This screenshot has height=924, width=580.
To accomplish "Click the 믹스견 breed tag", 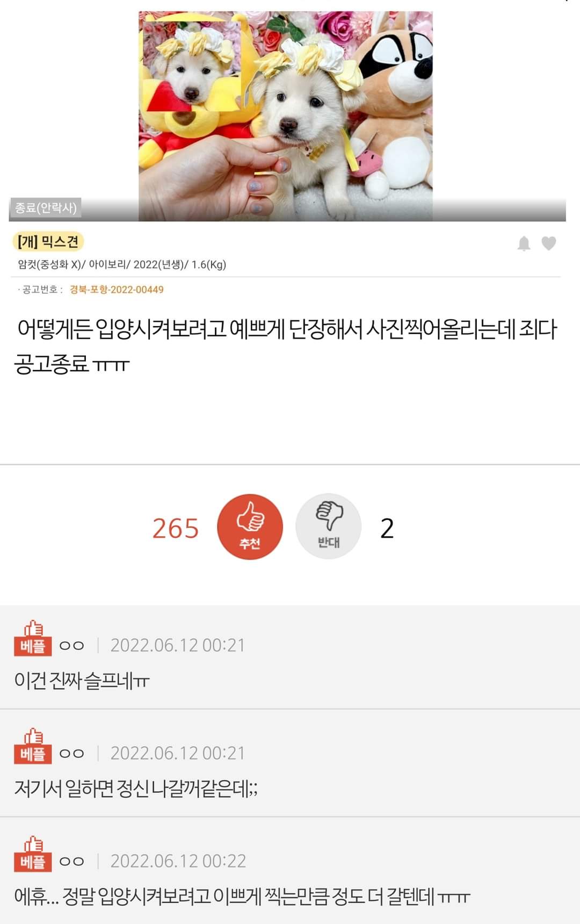I will (x=49, y=242).
